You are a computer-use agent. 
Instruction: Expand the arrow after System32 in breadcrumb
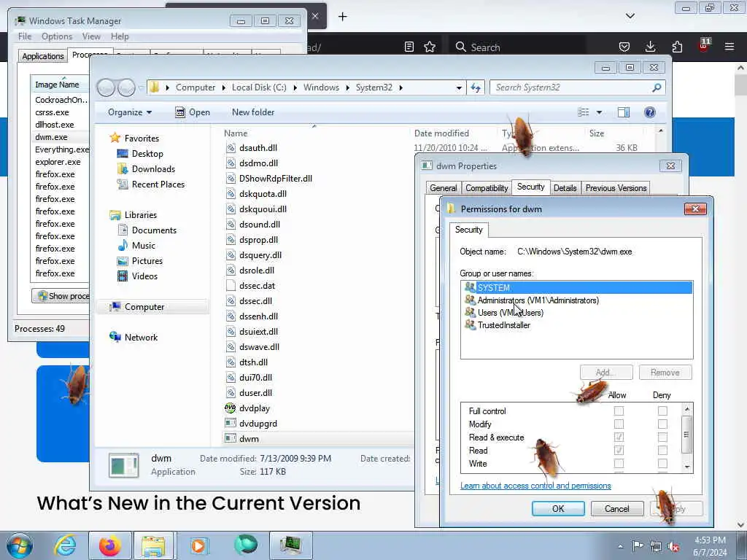401,87
